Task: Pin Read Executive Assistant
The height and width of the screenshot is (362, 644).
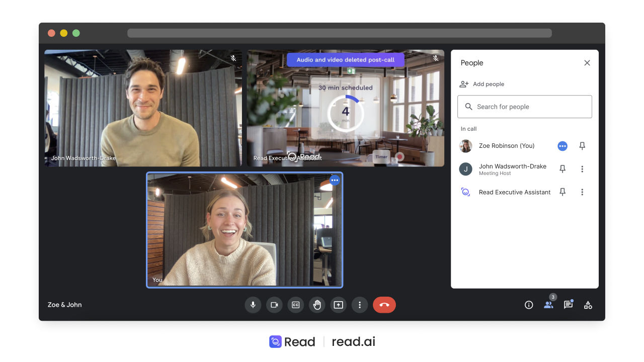Action: [562, 192]
